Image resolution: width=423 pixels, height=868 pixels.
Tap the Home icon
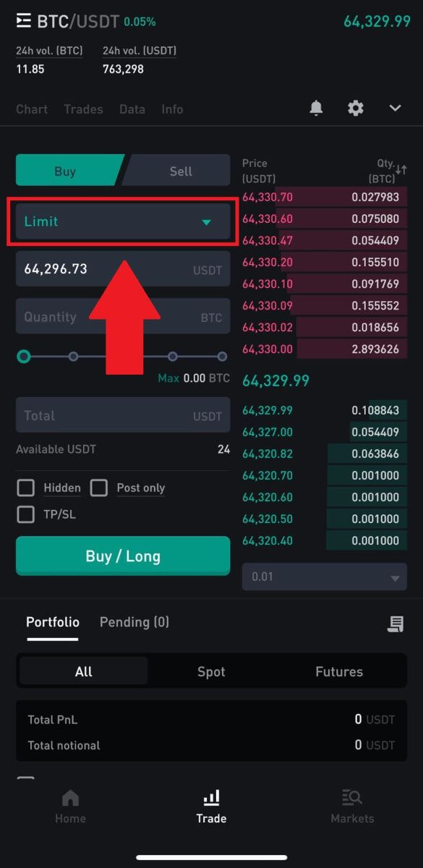[70, 804]
